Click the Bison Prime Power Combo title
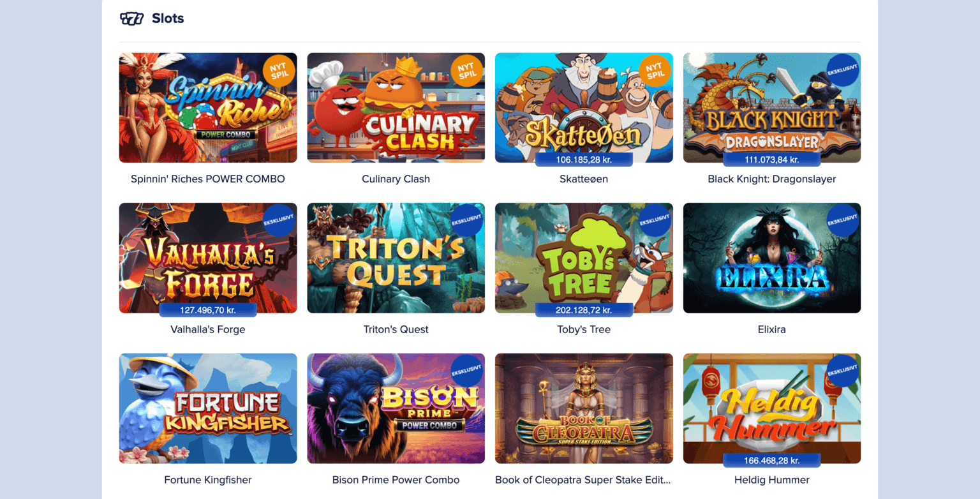The width and height of the screenshot is (980, 499). pyautogui.click(x=396, y=480)
